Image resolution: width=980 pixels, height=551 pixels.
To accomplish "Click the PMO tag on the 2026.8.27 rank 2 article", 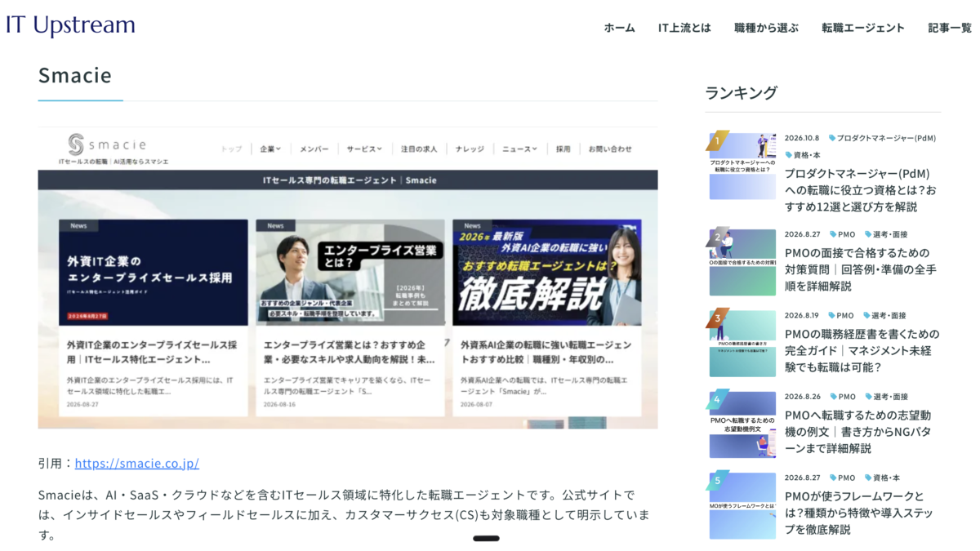I will [843, 234].
